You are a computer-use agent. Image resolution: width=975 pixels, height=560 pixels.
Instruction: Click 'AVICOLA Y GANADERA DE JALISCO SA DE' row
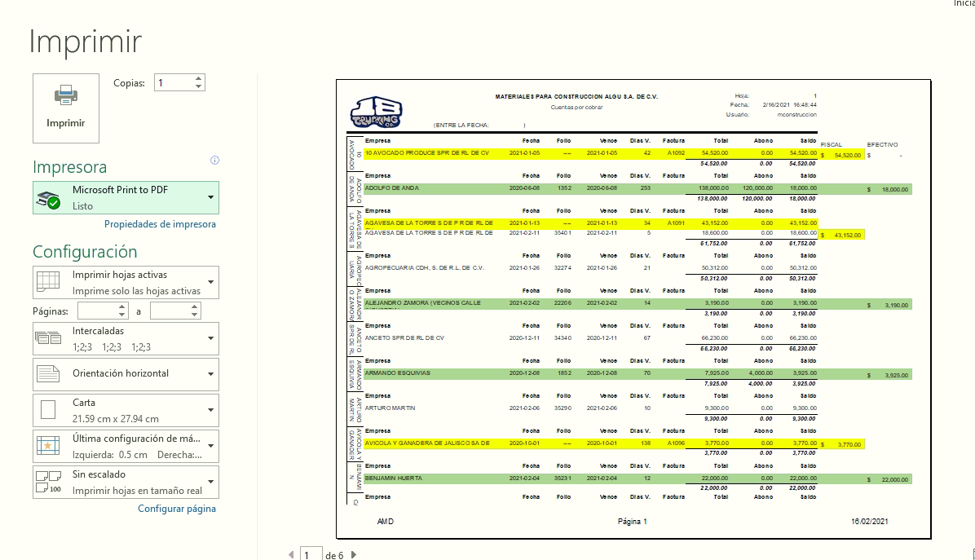(x=591, y=443)
